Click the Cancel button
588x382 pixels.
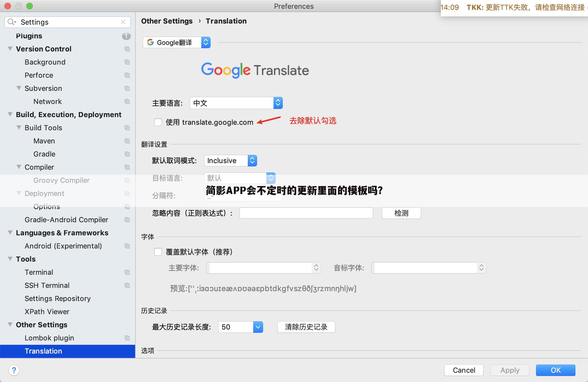464,370
